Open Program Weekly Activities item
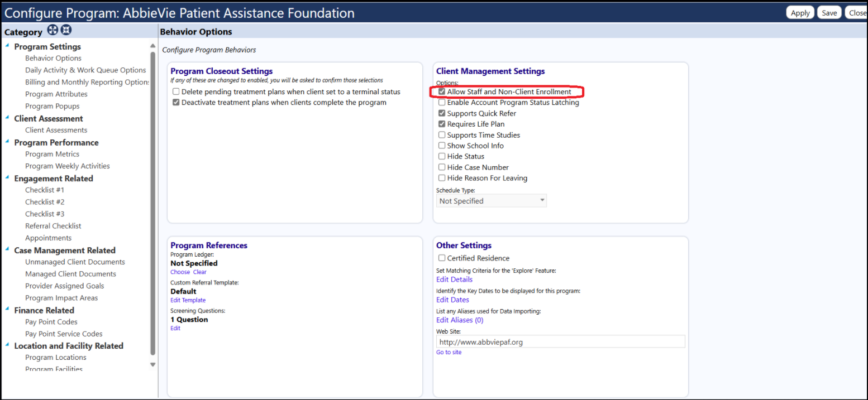This screenshot has width=868, height=400. 68,166
